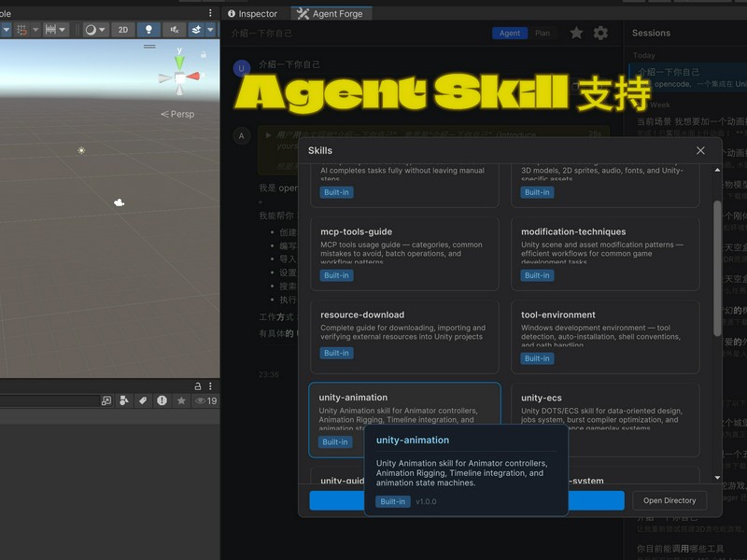Open the Scene panel kebab menu
This screenshot has width=747, height=560.
click(x=210, y=13)
